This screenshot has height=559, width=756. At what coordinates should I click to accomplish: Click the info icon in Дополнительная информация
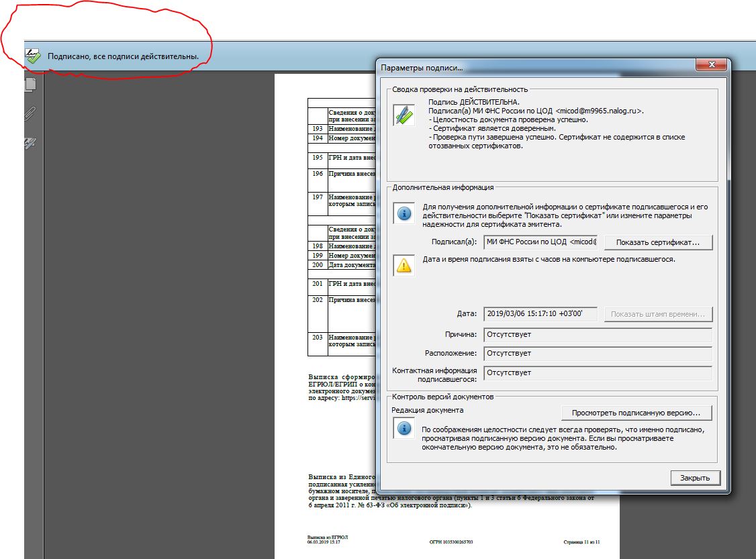pyautogui.click(x=404, y=213)
